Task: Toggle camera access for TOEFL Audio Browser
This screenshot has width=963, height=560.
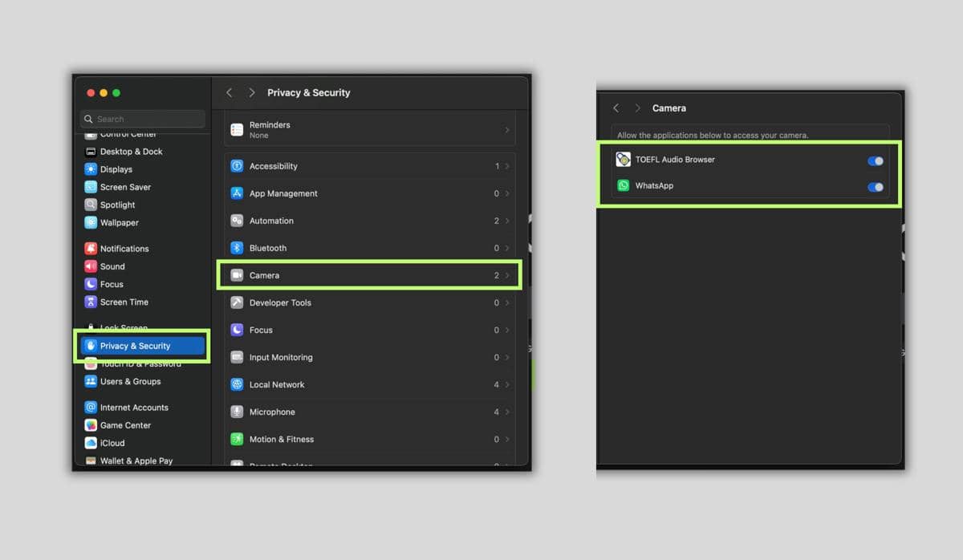Action: tap(876, 160)
